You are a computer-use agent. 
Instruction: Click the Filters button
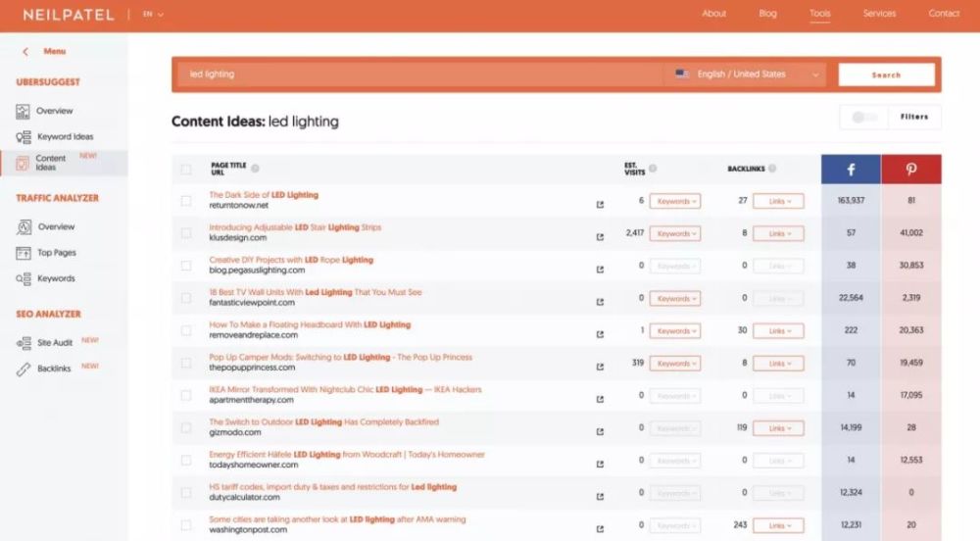pyautogui.click(x=914, y=117)
